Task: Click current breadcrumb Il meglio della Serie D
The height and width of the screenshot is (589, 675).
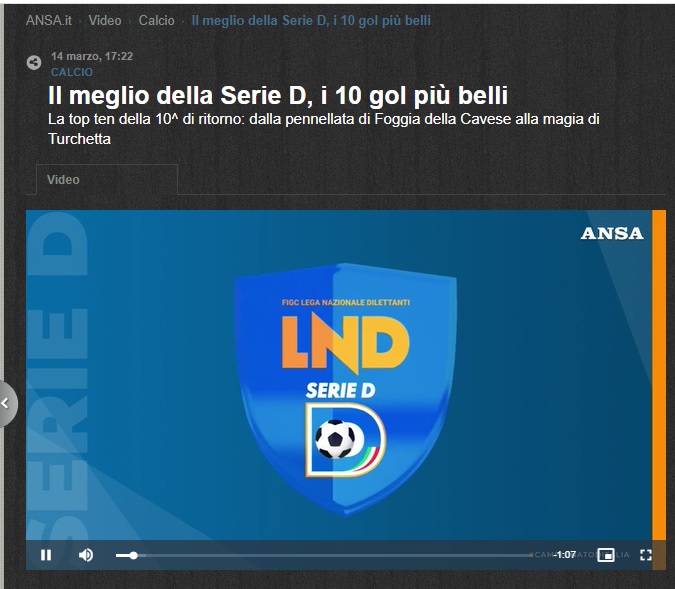Action: (311, 20)
